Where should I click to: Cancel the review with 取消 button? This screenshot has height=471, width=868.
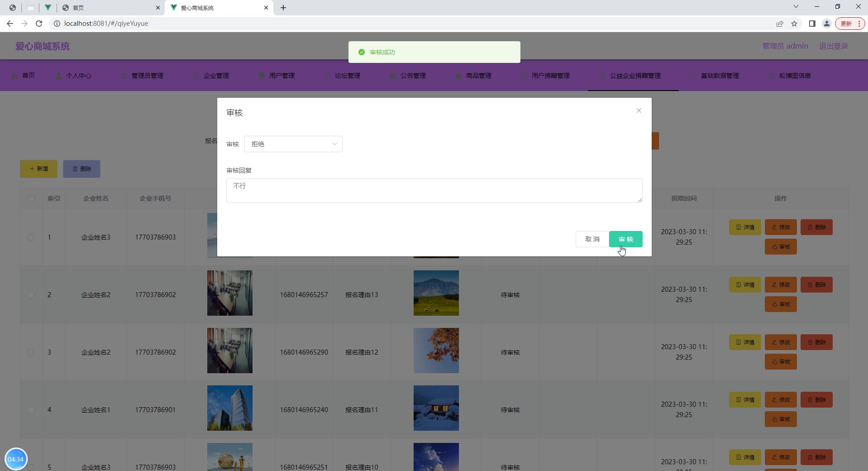pyautogui.click(x=592, y=239)
